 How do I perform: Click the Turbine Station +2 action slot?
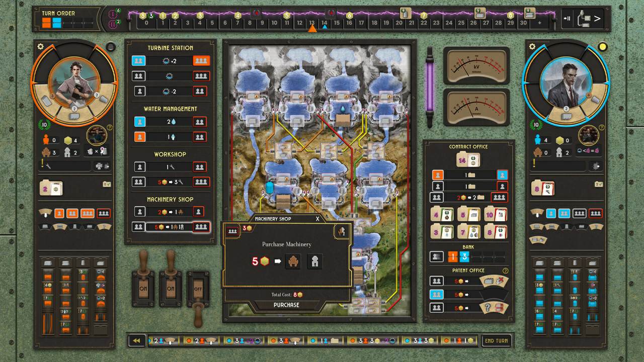pyautogui.click(x=171, y=61)
